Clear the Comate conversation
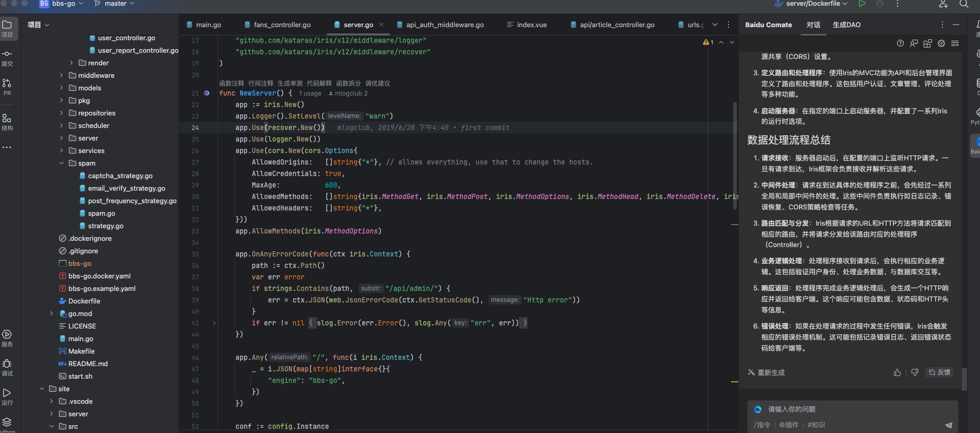This screenshot has height=433, width=980. 955,43
